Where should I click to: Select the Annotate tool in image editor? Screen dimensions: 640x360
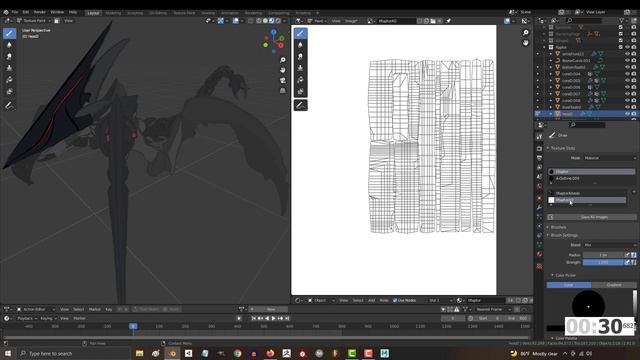coord(300,106)
